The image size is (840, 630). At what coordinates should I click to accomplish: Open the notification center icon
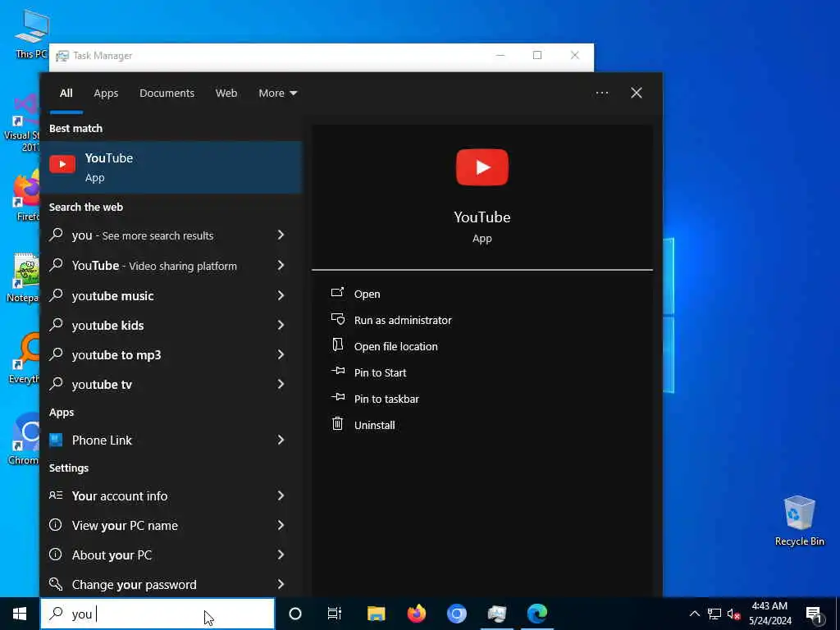[815, 614]
